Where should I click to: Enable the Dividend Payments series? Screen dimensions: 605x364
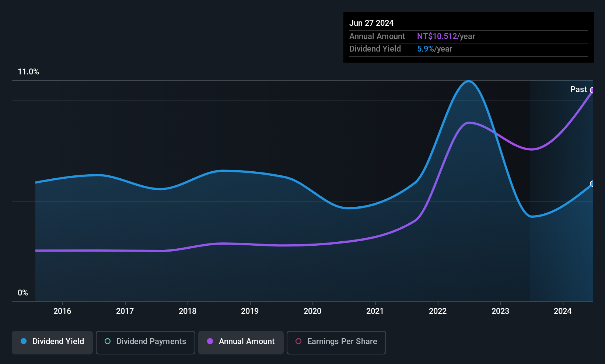tap(145, 342)
